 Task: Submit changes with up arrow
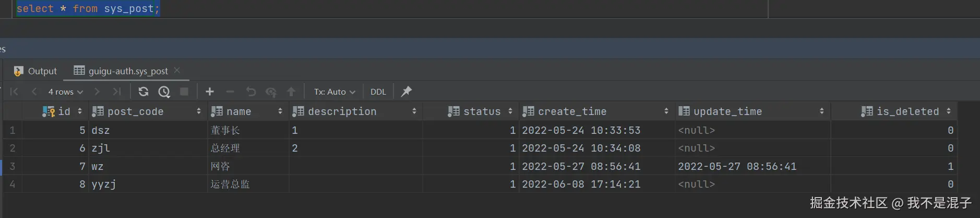coord(291,91)
